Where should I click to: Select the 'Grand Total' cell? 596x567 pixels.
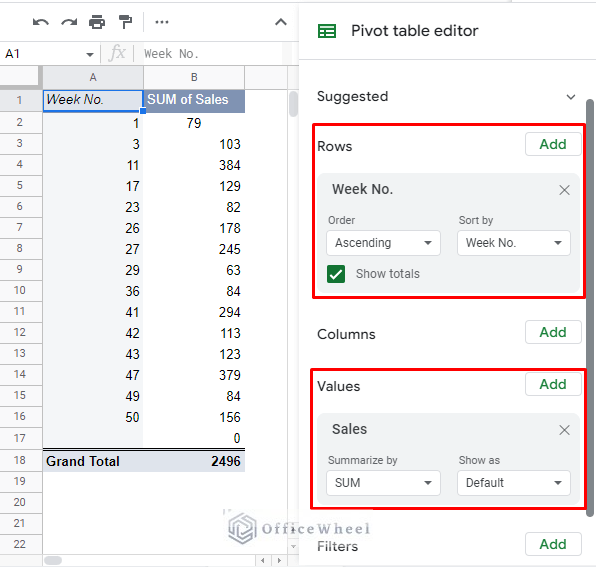(93, 461)
